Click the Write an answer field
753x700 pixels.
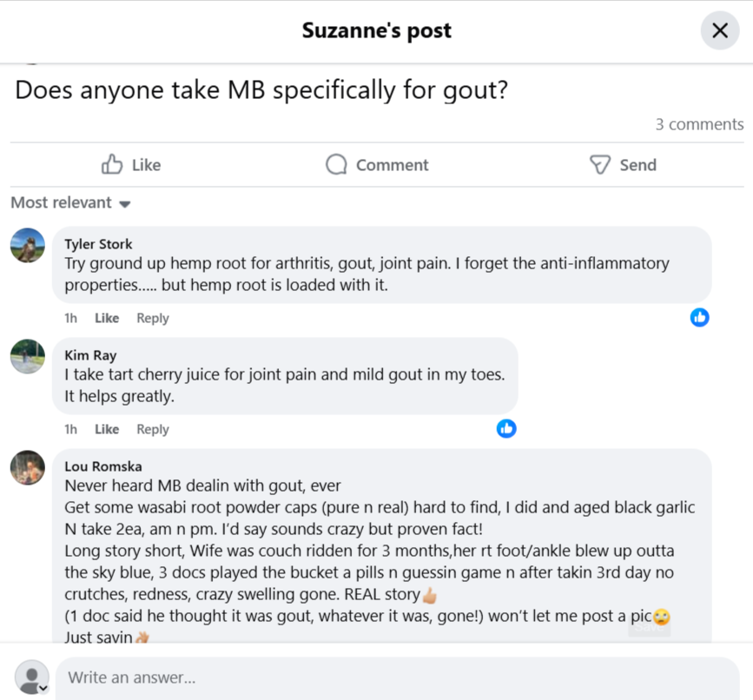point(397,677)
